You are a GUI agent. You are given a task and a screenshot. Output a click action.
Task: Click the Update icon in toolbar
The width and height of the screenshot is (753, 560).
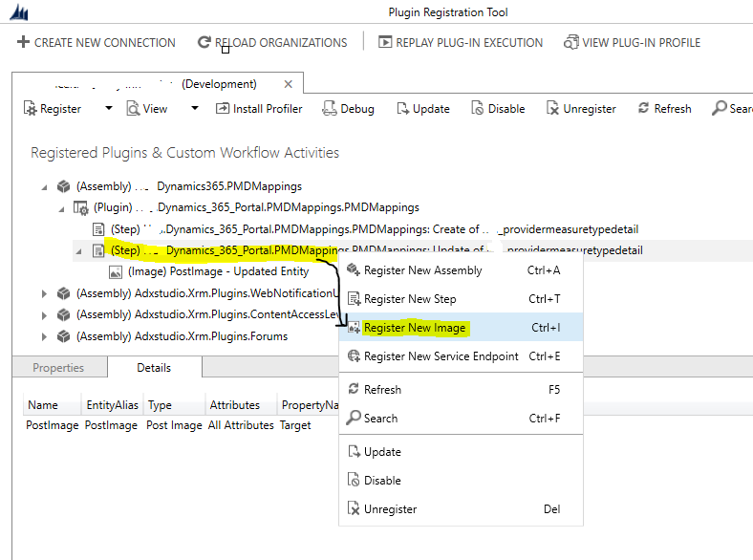(402, 109)
